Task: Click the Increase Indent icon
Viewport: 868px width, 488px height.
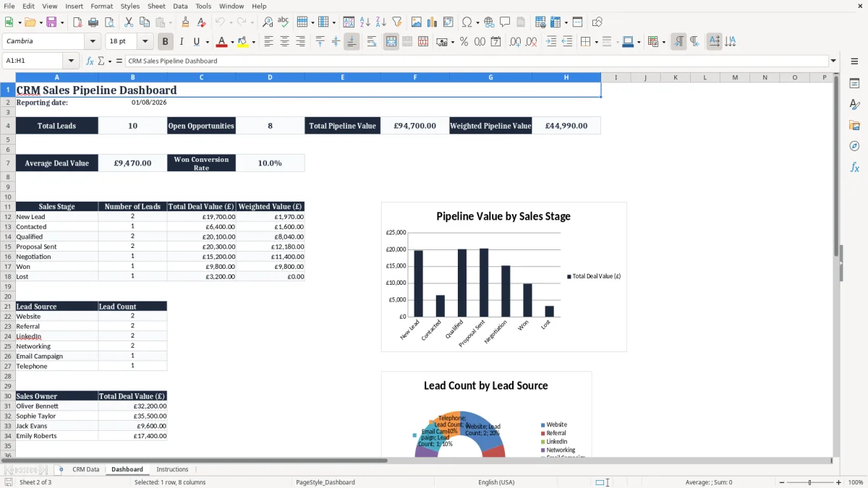Action: click(x=551, y=42)
